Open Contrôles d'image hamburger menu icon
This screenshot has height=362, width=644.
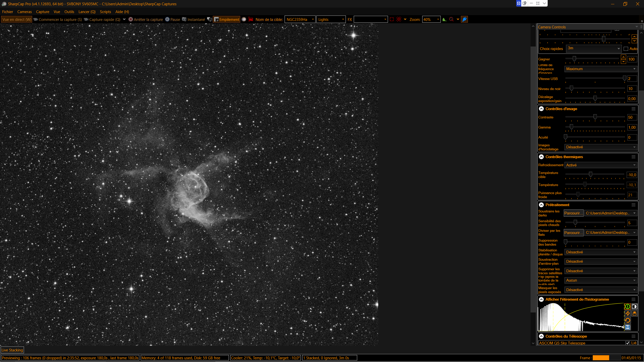(633, 109)
